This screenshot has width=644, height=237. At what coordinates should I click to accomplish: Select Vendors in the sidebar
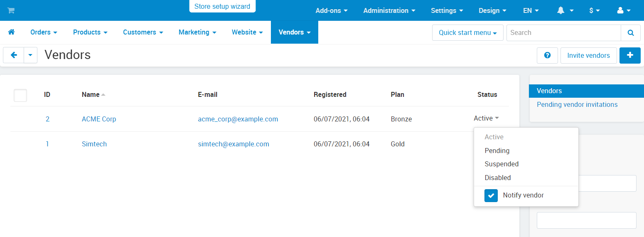point(587,91)
